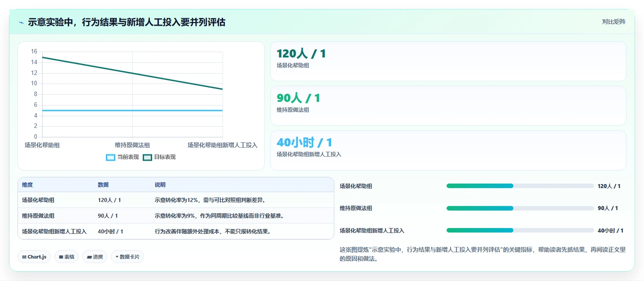Click table cell 40小时 / 1
Image resolution: width=644 pixels, height=281 pixels.
[x=110, y=232]
